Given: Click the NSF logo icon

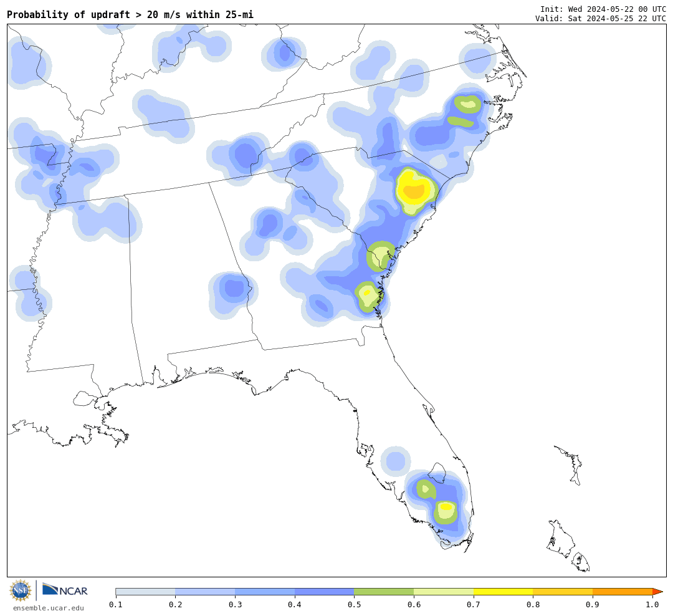Looking at the screenshot, I should [20, 590].
